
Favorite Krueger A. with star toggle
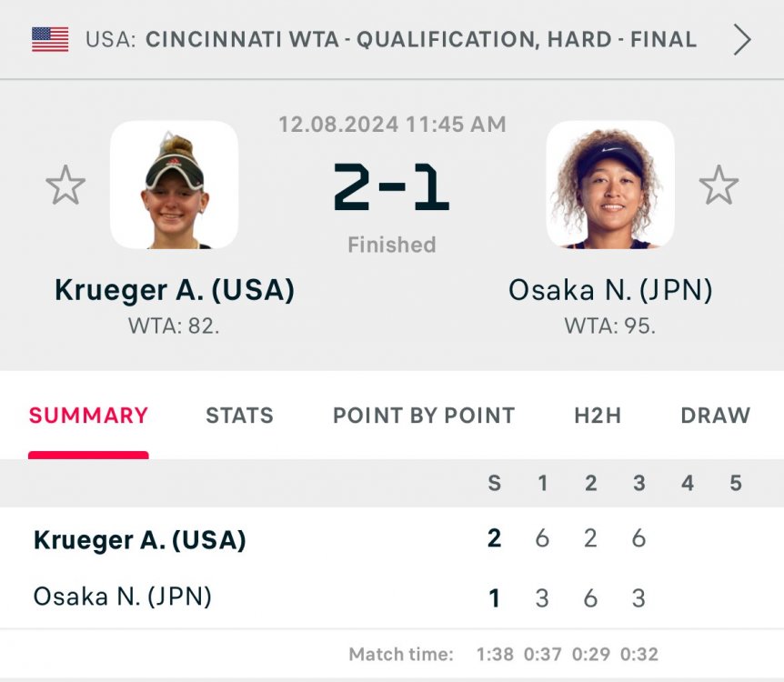tap(65, 186)
